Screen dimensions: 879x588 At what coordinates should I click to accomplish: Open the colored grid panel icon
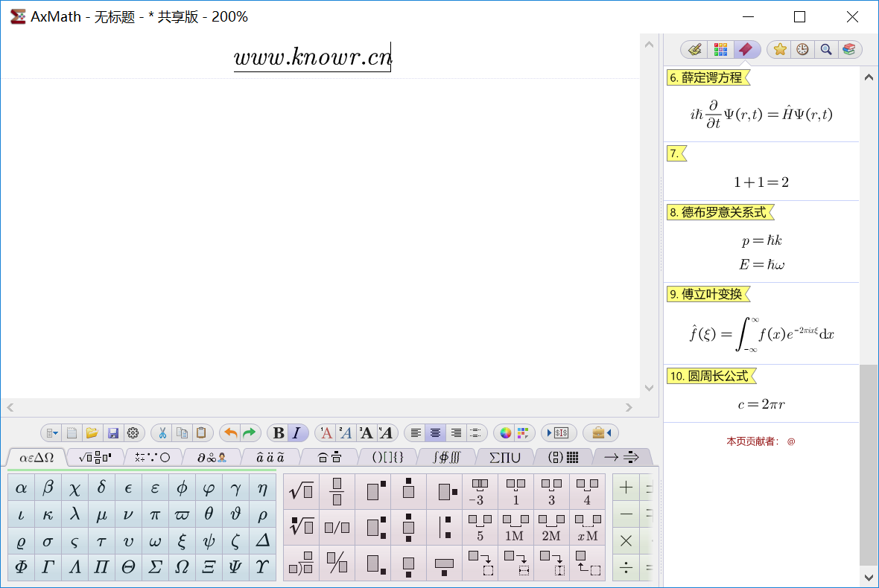[x=720, y=50]
